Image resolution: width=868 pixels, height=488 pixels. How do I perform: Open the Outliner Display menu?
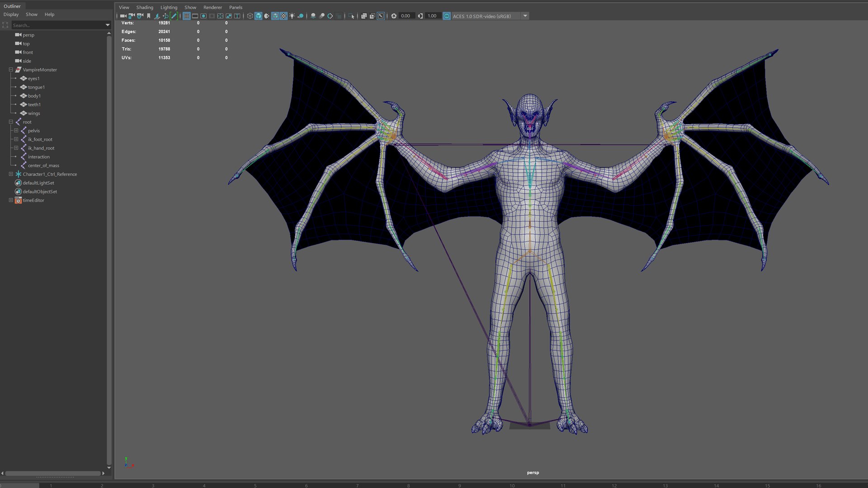[11, 14]
